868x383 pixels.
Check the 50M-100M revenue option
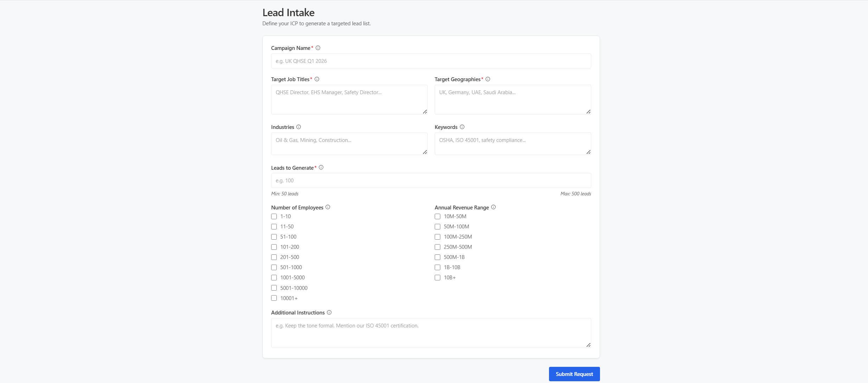[x=438, y=227]
